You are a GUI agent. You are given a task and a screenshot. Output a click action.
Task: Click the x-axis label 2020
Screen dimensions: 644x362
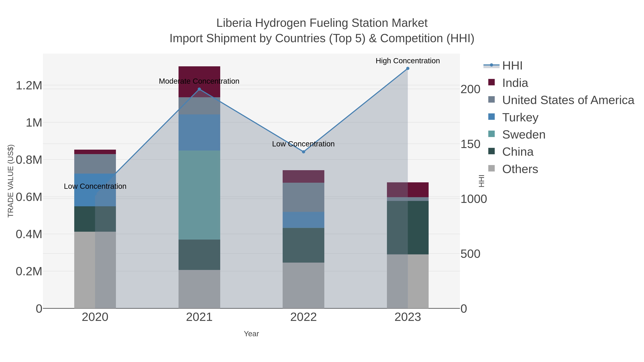click(x=95, y=317)
